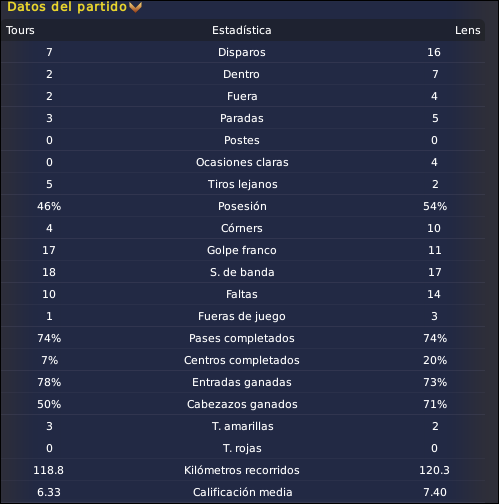Select Lens Calificación media value 7.40
Viewport: 499px width, 504px height.
(435, 492)
